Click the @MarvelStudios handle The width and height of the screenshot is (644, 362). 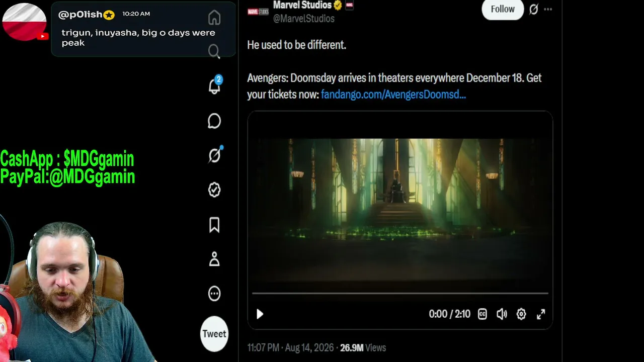304,19
